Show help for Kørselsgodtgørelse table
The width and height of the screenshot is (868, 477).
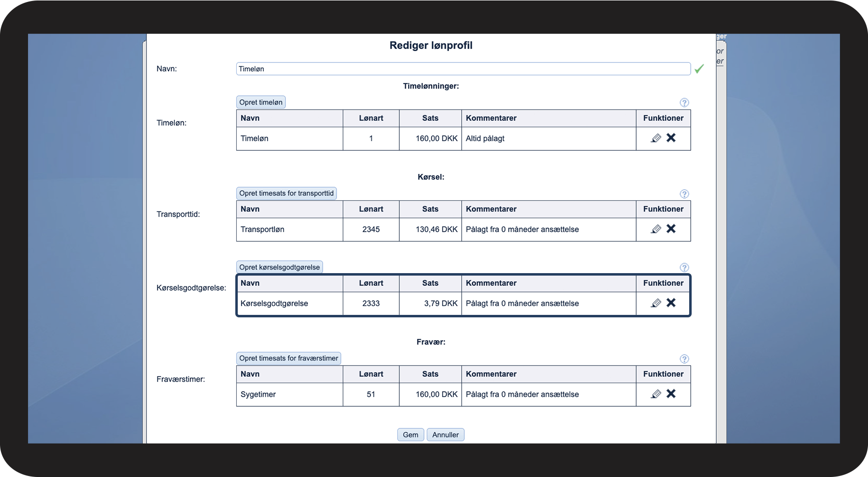(684, 268)
